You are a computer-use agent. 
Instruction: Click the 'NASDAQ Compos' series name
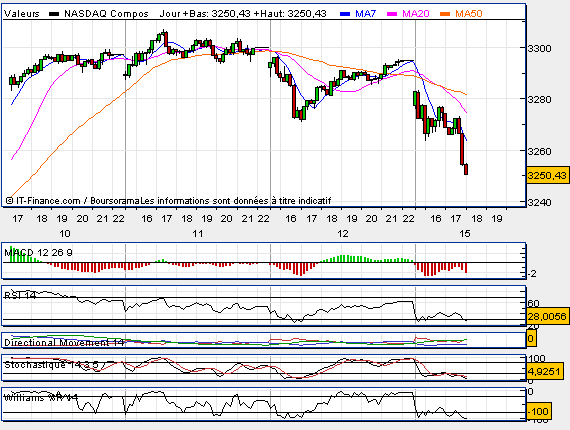pyautogui.click(x=106, y=14)
